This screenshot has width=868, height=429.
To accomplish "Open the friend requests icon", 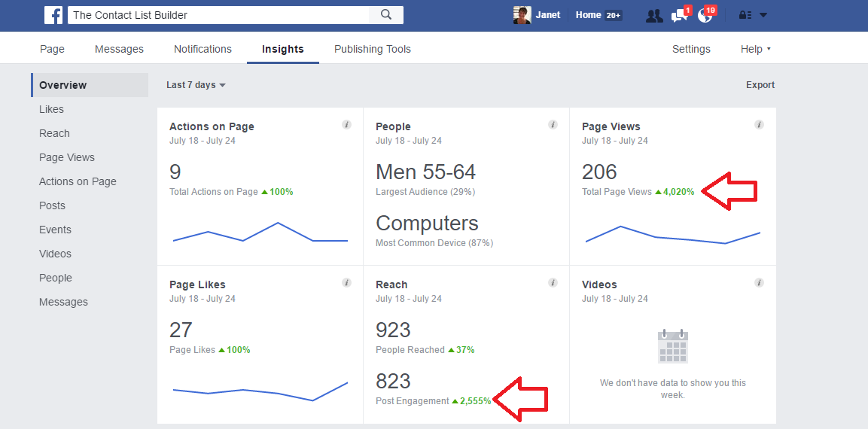I will pyautogui.click(x=654, y=15).
